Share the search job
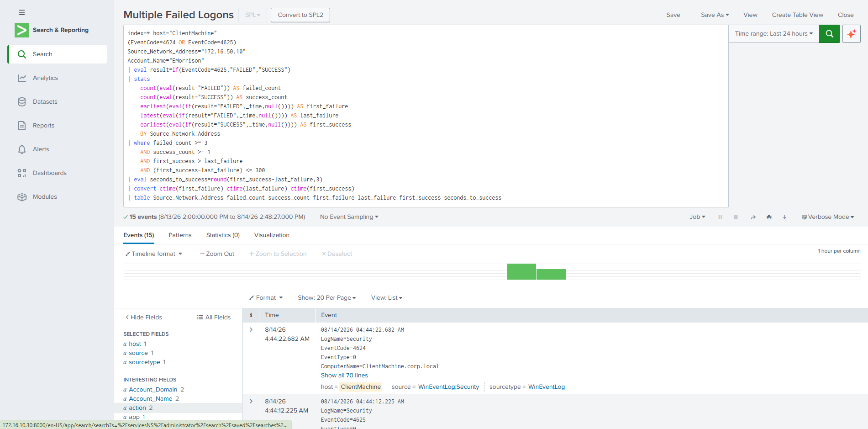The height and width of the screenshot is (429, 868). (x=753, y=217)
